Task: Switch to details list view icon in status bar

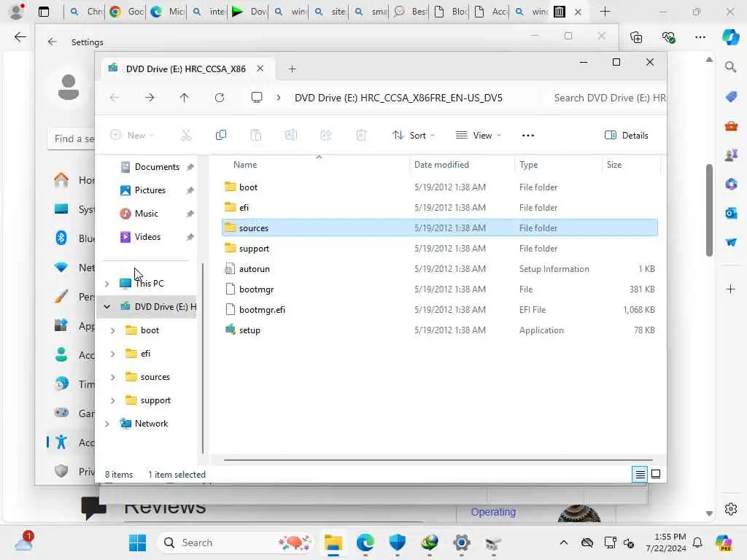Action: 640,474
